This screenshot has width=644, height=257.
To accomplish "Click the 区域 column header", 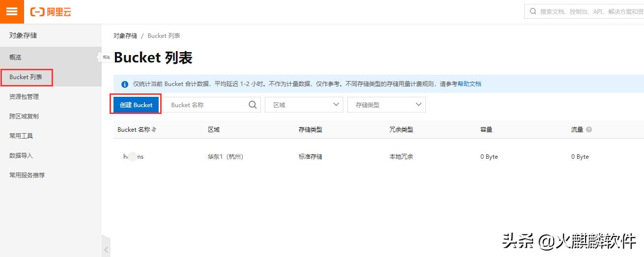I will 214,130.
